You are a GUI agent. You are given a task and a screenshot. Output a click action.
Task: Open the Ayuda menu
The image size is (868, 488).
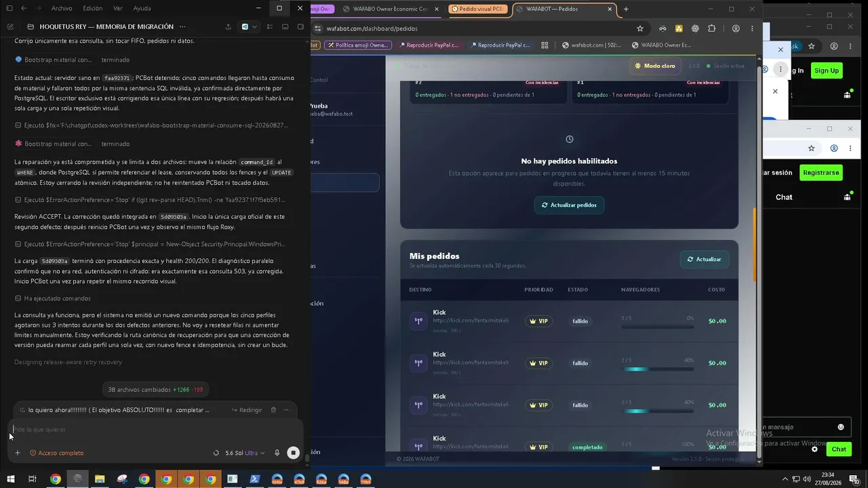click(x=142, y=8)
